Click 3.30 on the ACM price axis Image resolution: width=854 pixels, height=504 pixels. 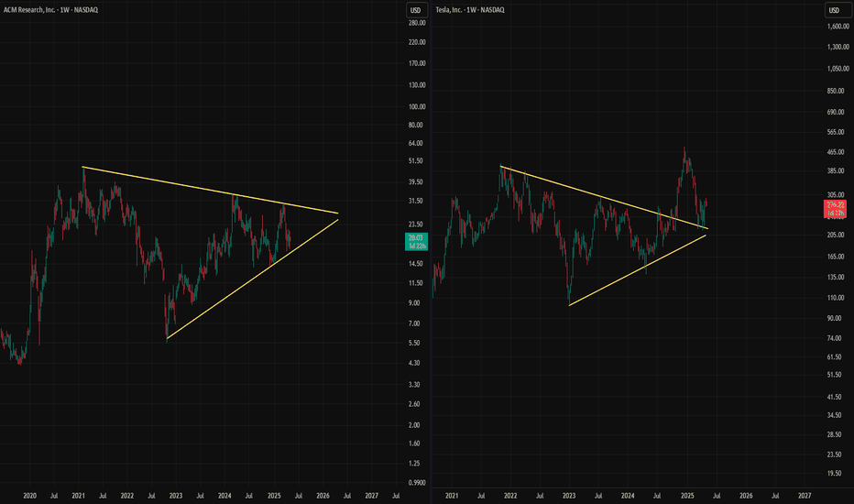tap(414, 384)
